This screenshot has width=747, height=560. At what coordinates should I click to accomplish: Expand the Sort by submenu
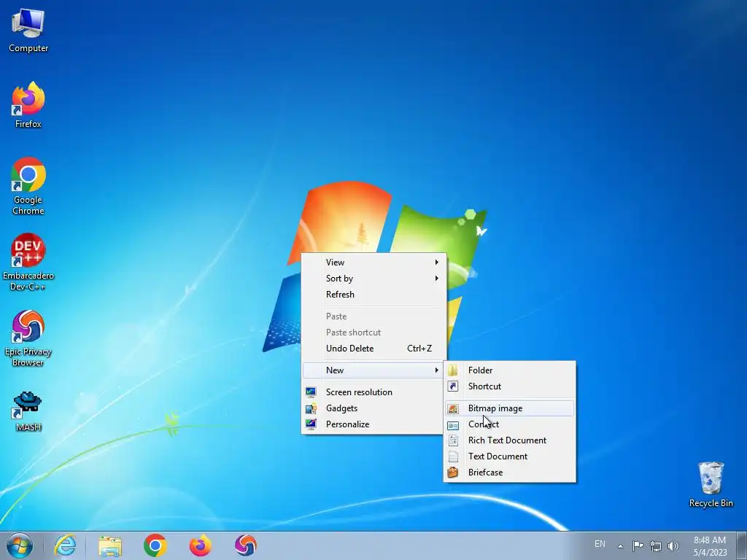[374, 279]
